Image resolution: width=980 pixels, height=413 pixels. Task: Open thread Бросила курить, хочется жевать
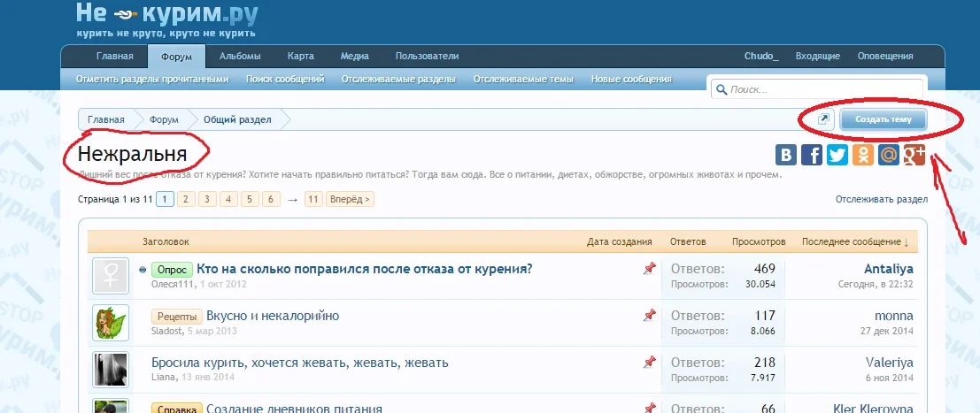point(300,363)
